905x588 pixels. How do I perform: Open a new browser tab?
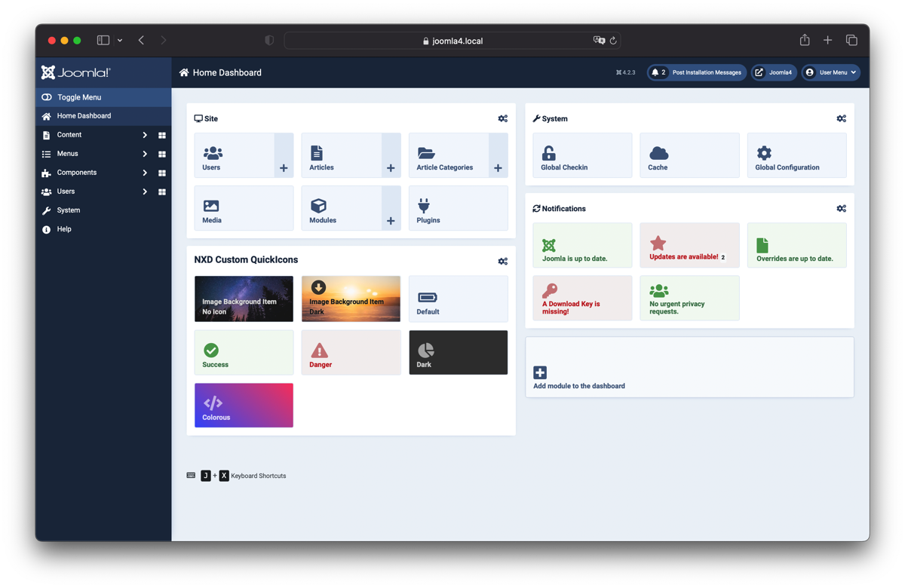click(828, 40)
